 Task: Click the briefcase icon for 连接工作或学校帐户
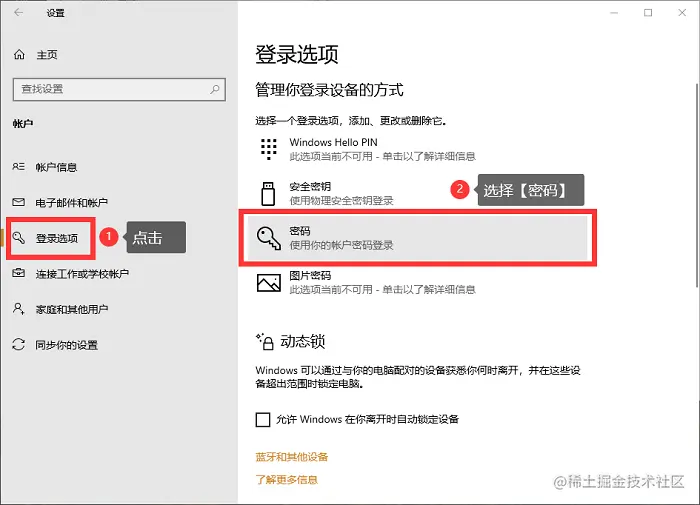tap(18, 273)
